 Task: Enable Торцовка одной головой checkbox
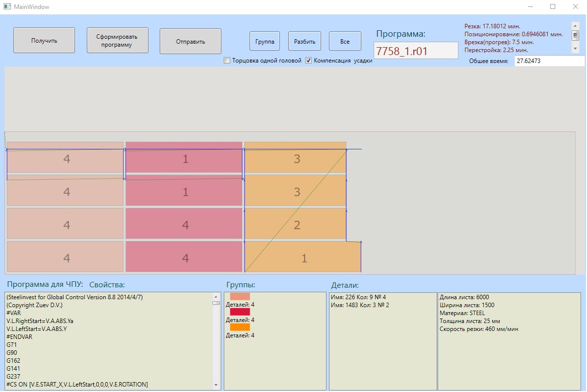click(x=227, y=60)
